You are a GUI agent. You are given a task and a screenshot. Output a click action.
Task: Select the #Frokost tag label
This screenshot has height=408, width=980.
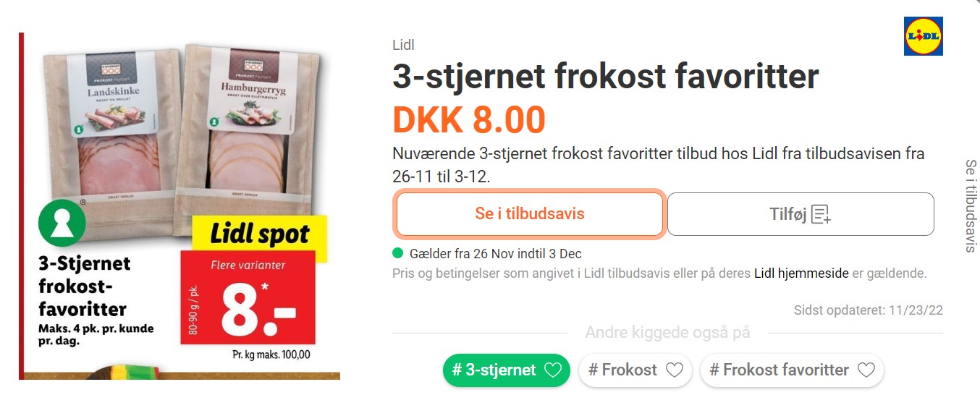[622, 370]
